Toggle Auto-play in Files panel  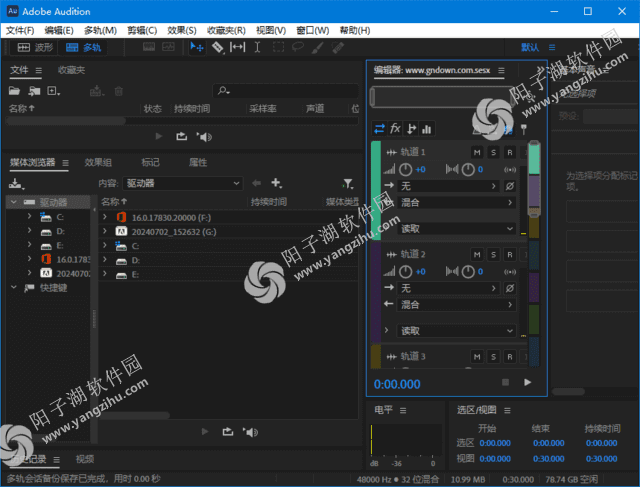click(x=204, y=137)
